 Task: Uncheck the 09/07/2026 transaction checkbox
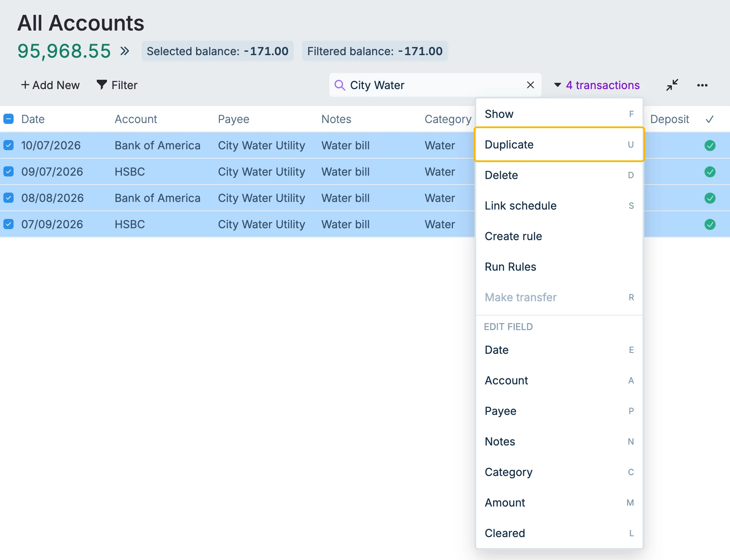[x=8, y=171]
